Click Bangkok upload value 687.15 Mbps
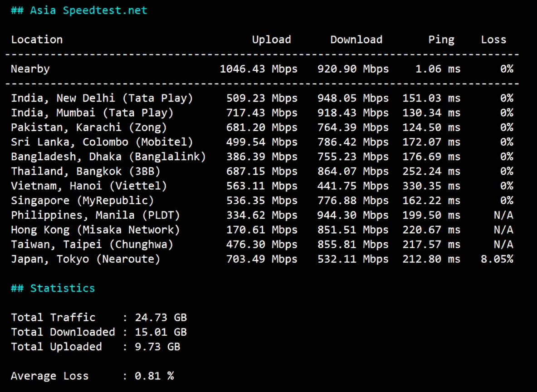This screenshot has width=537, height=392. 262,171
